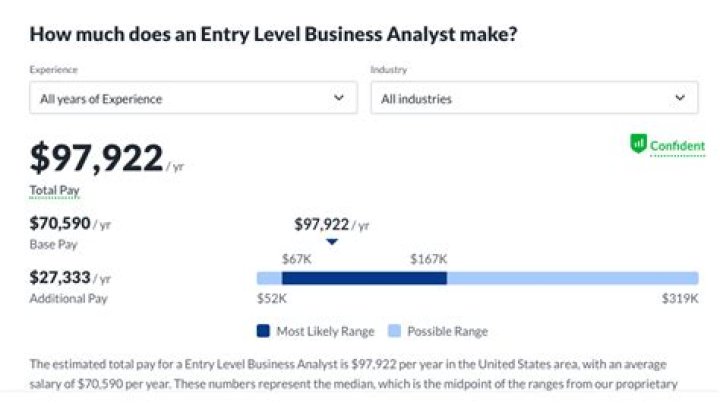This screenshot has width=720, height=403.
Task: Click the $167K range label
Action: (428, 258)
